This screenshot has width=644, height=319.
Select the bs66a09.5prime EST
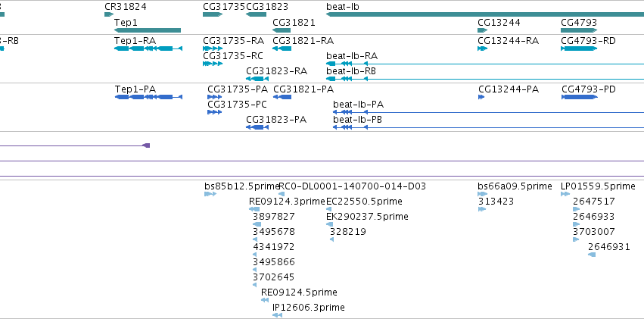click(x=483, y=194)
